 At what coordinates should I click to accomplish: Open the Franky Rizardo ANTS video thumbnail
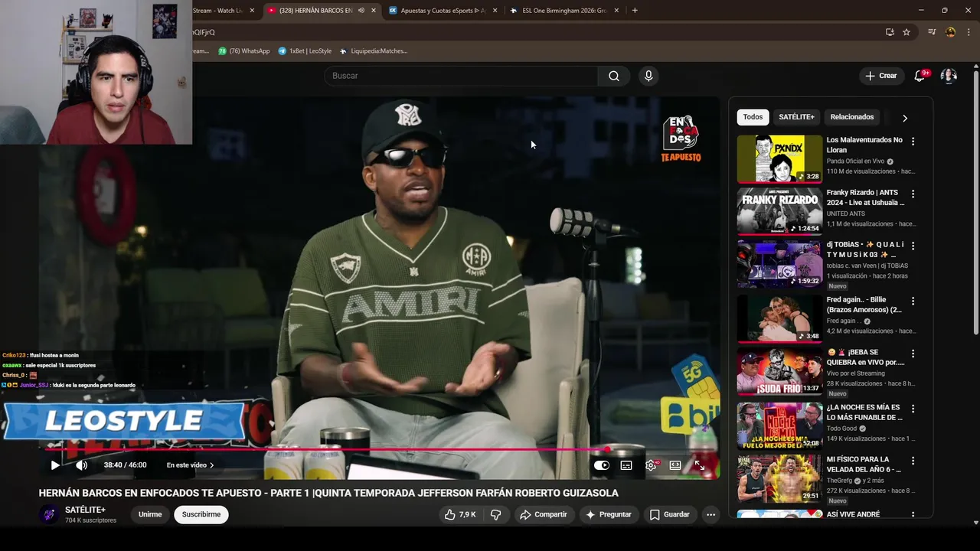[x=779, y=211]
